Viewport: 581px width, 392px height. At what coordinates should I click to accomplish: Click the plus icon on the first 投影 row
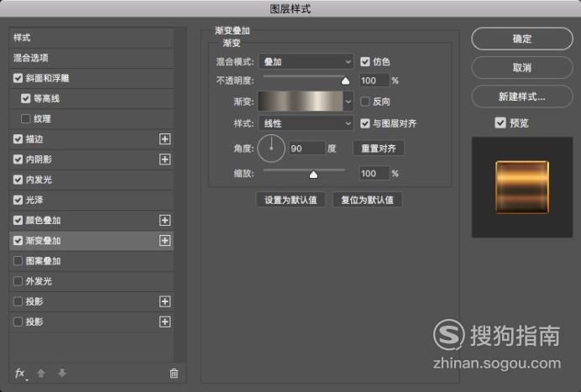(165, 301)
